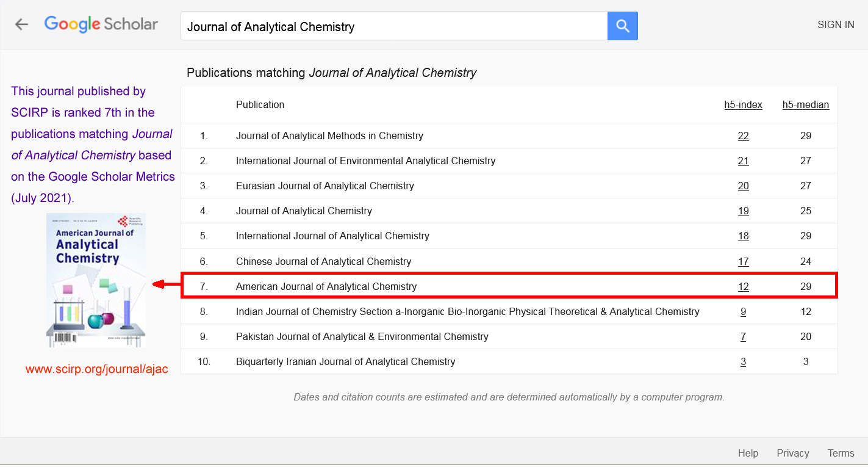Open h5-index 19 for Journal of Analytical Chemistry
868x467 pixels.
click(743, 211)
